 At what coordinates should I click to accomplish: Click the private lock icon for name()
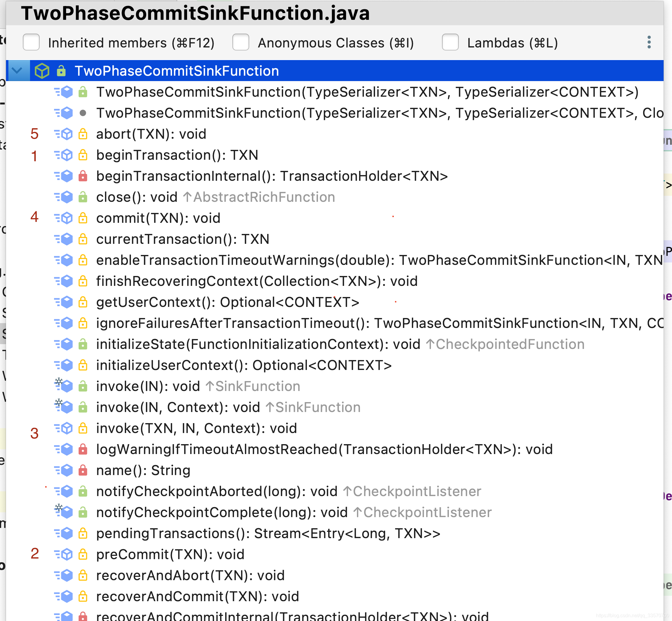[83, 471]
